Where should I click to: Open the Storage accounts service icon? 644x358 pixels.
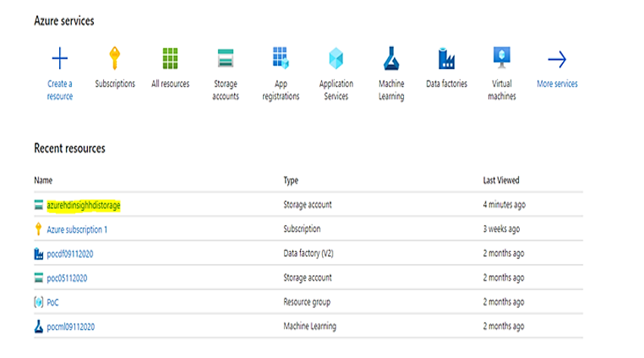[x=226, y=58]
